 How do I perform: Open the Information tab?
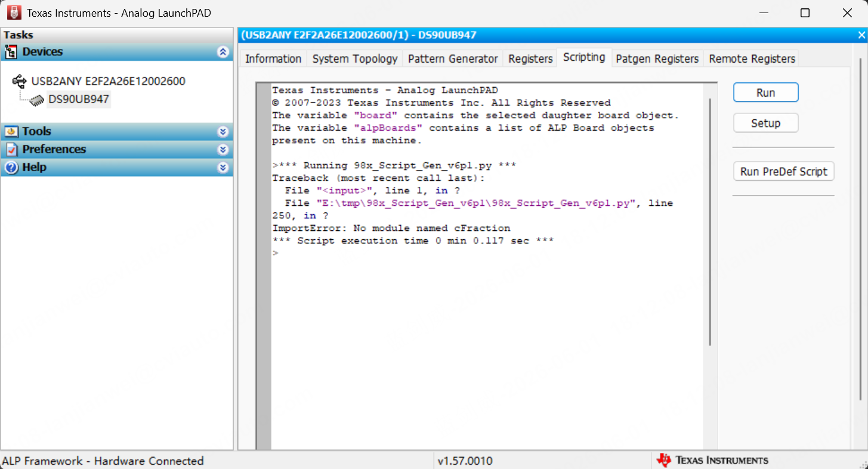tap(273, 58)
